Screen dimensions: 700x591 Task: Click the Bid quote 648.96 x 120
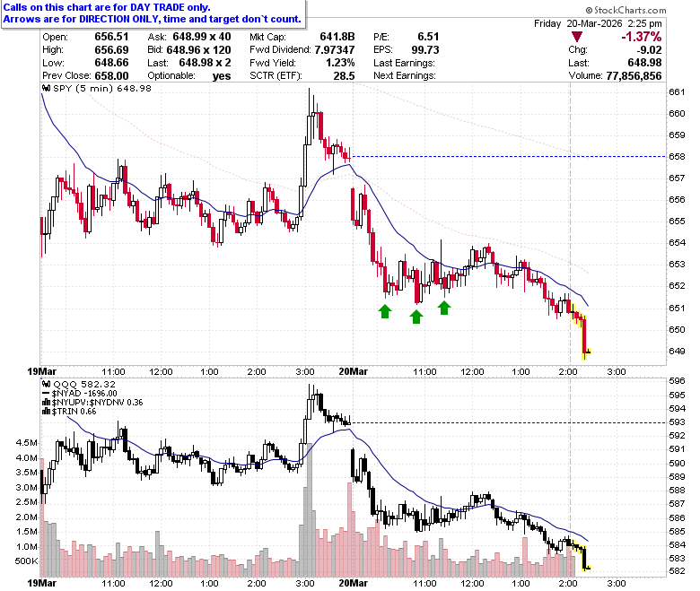pos(198,50)
